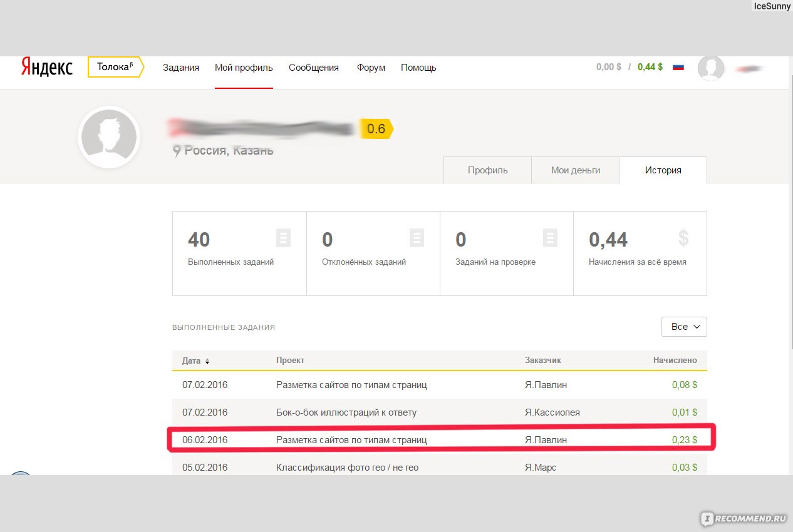Click the 40 Выполненных заданий card
The height and width of the screenshot is (532, 793).
coord(239,253)
